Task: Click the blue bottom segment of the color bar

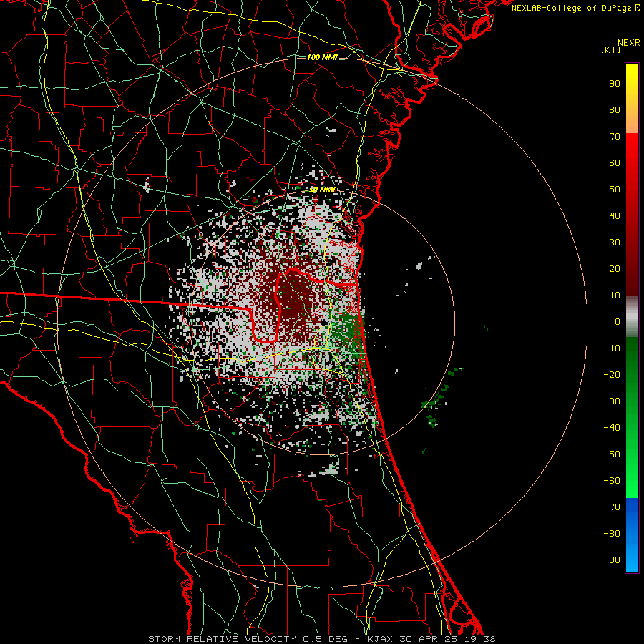Action: (632, 535)
